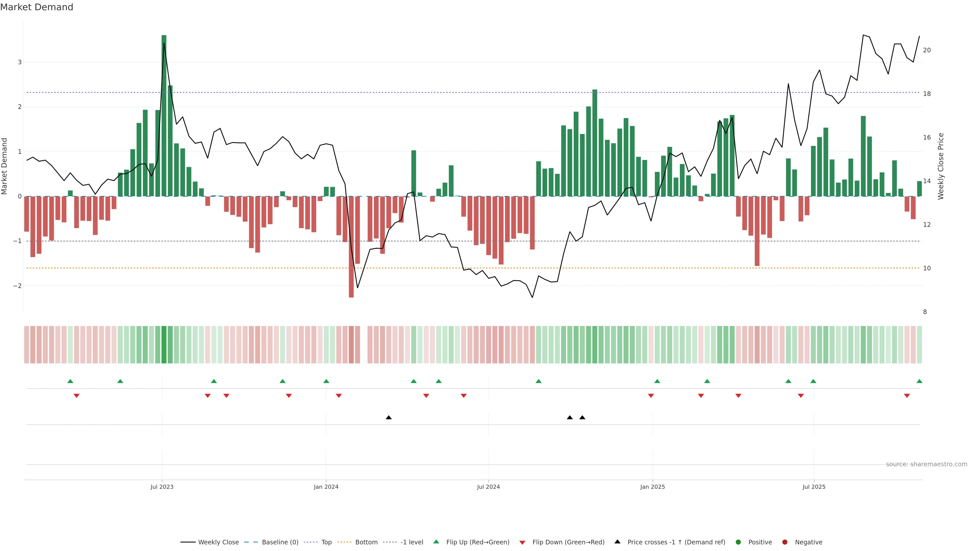
Task: Click the Weekly Close Price axis title
Action: point(941,166)
